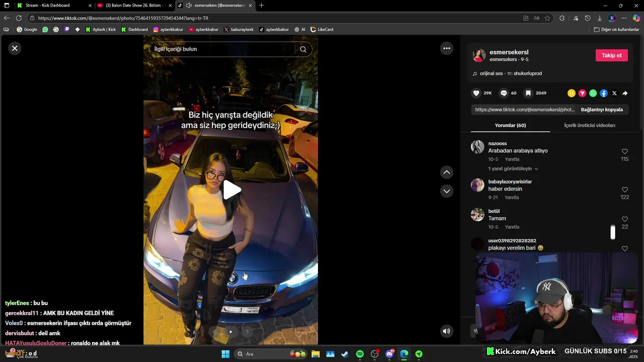Open the LikeCard bookmark
Screen dimensions: 644x362
[322, 30]
